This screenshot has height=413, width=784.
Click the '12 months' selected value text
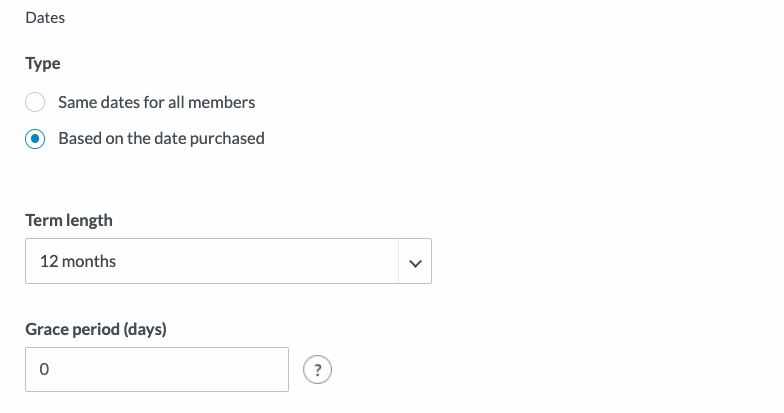click(x=78, y=262)
